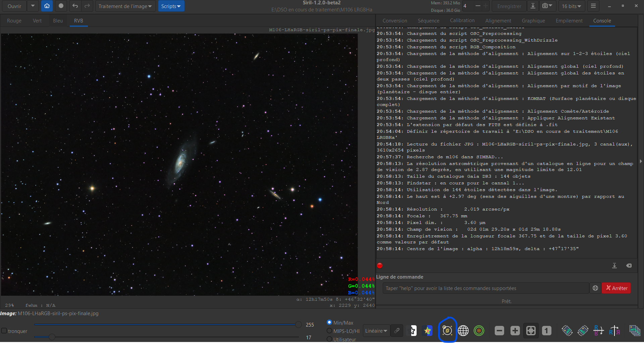Expand the 16 bits dropdown

coord(572,6)
